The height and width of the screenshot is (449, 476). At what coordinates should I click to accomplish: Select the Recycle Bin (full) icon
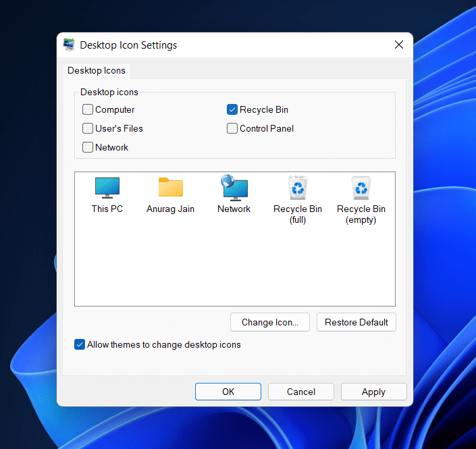[298, 188]
